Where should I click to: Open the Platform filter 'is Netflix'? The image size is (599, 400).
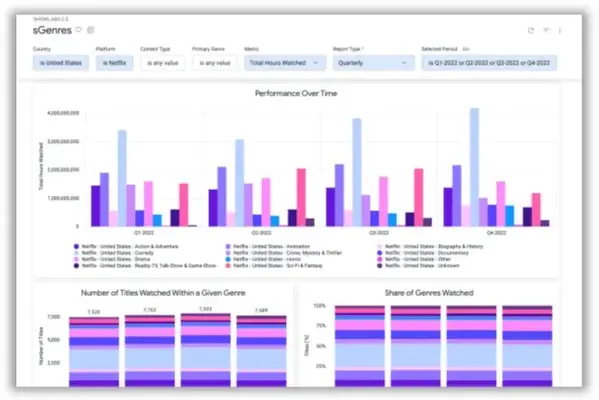[x=114, y=63]
